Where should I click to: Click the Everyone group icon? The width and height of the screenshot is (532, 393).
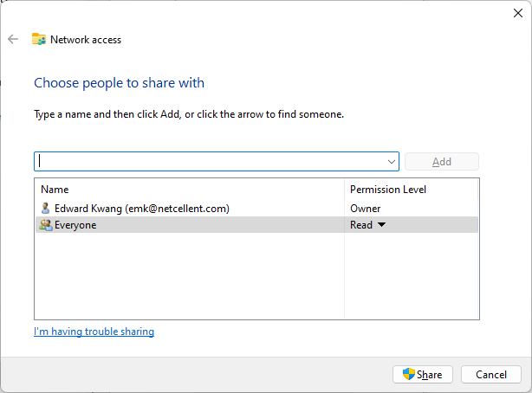[46, 225]
